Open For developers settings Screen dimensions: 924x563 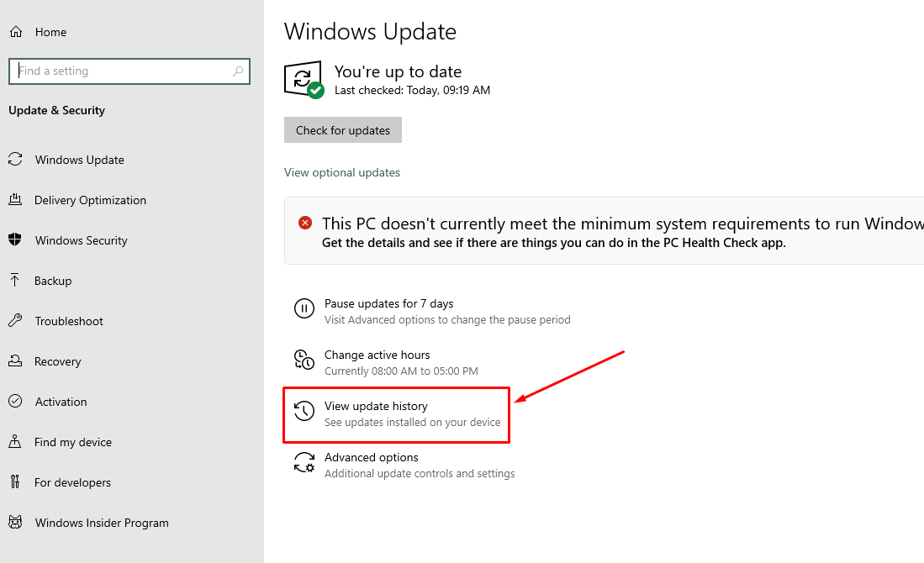pos(72,483)
